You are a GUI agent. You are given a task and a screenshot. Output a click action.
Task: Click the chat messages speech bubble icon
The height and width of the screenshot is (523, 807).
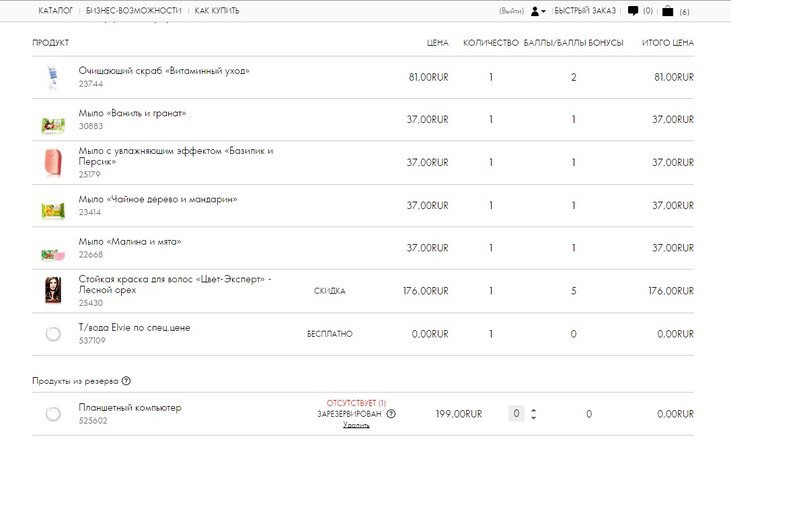pos(632,11)
